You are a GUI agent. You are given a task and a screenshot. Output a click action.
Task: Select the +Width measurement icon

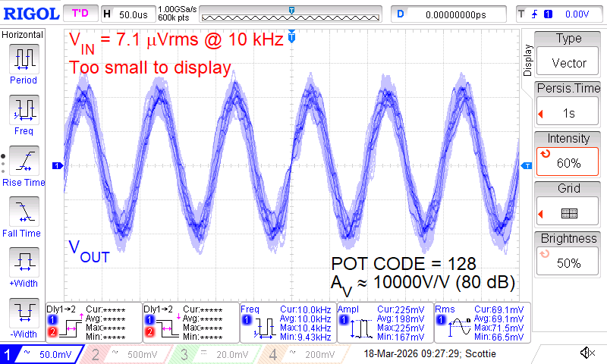coord(24,266)
